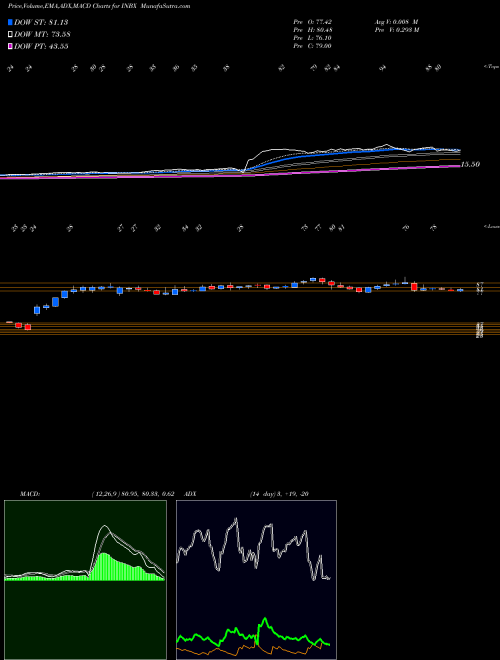Click the chart title mentioning INBX
The height and width of the screenshot is (660, 500).
tap(99, 6)
